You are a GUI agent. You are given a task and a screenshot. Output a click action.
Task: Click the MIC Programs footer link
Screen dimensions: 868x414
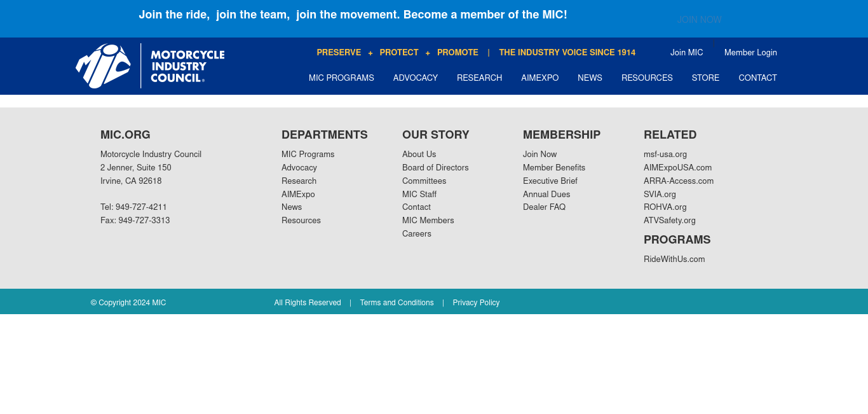click(308, 155)
